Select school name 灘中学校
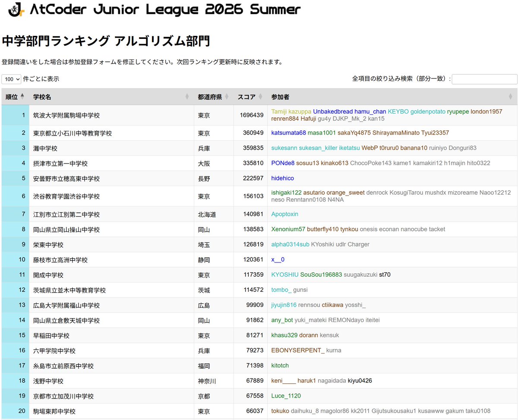Image resolution: width=518 pixels, height=420 pixels. [x=45, y=148]
